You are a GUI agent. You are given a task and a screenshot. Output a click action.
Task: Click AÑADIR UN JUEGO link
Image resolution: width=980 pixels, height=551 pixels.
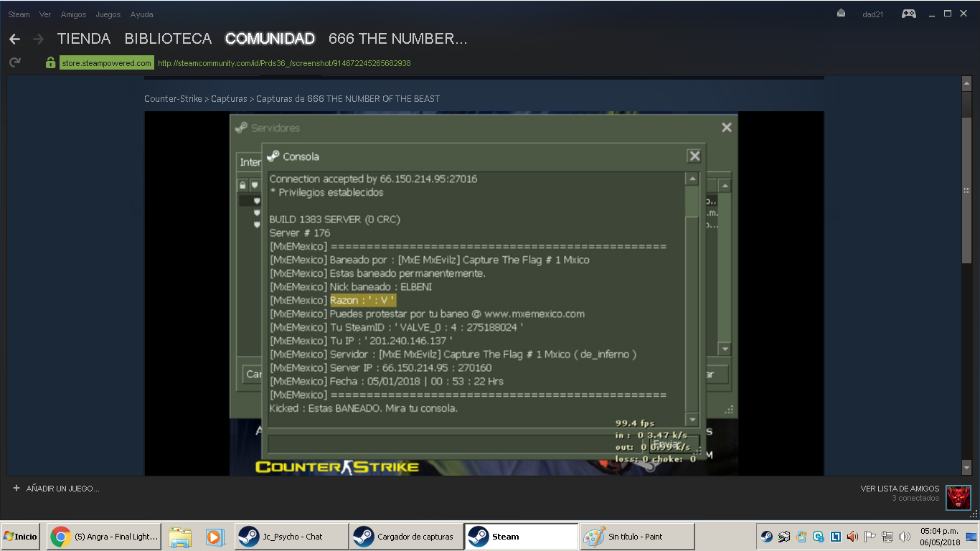coord(62,489)
